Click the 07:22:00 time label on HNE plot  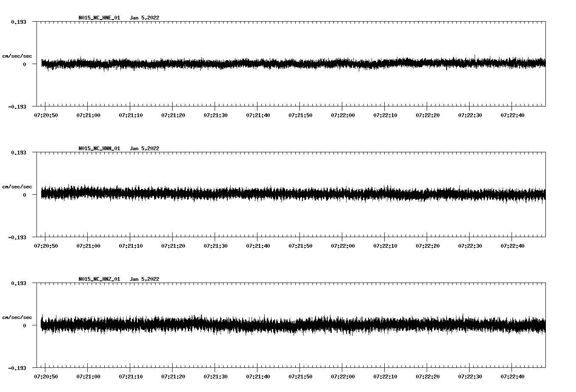pyautogui.click(x=343, y=115)
